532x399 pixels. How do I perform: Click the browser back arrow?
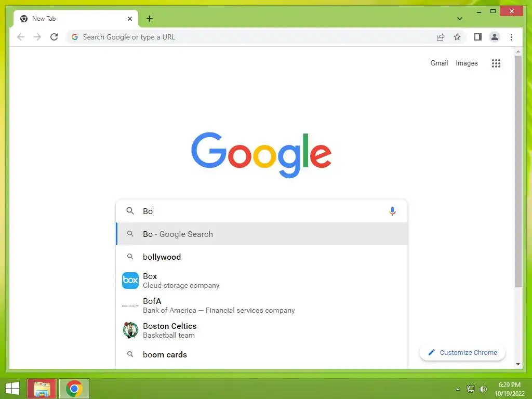(21, 37)
